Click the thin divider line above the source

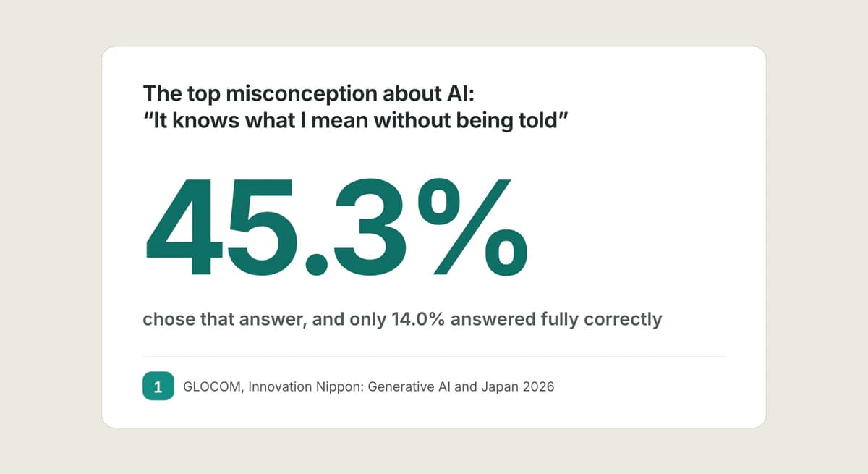[435, 356]
